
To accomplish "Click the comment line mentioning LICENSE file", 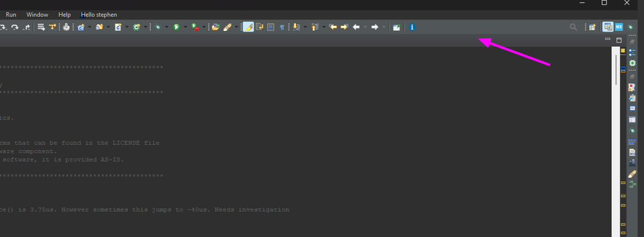I will tap(80, 143).
